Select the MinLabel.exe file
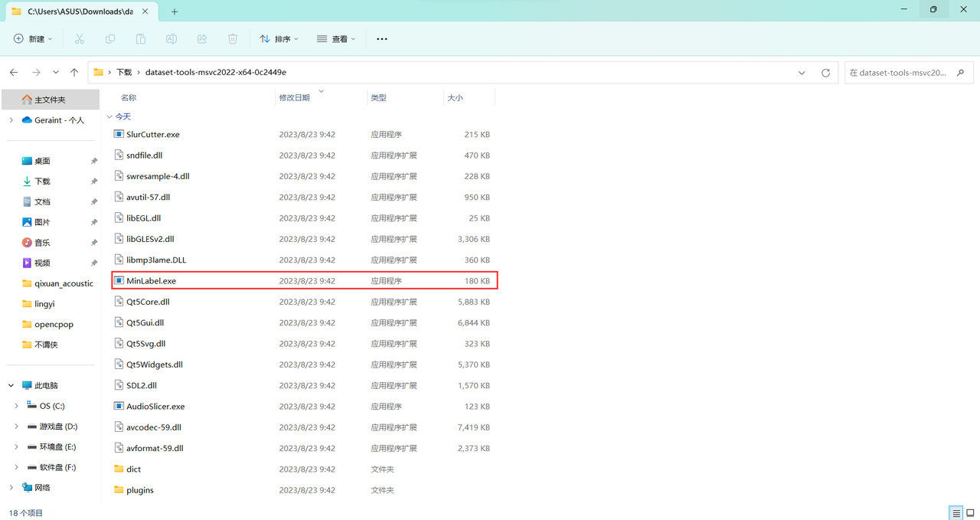 [152, 281]
